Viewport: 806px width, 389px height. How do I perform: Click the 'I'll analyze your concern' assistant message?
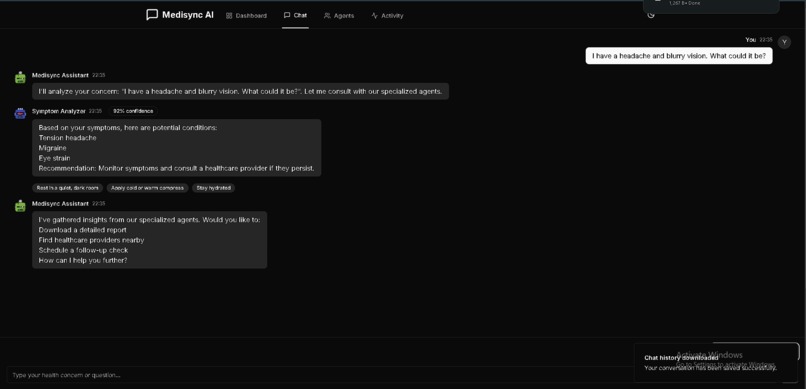point(240,91)
